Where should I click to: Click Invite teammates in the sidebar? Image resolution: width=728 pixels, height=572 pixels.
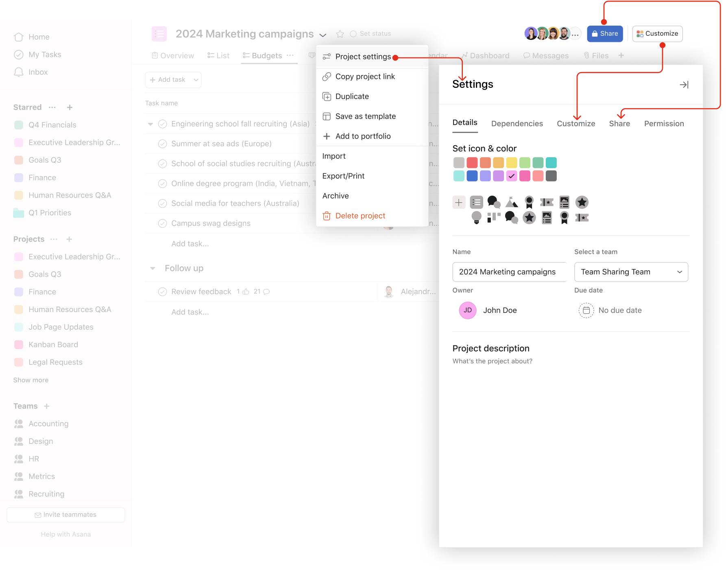click(x=65, y=514)
